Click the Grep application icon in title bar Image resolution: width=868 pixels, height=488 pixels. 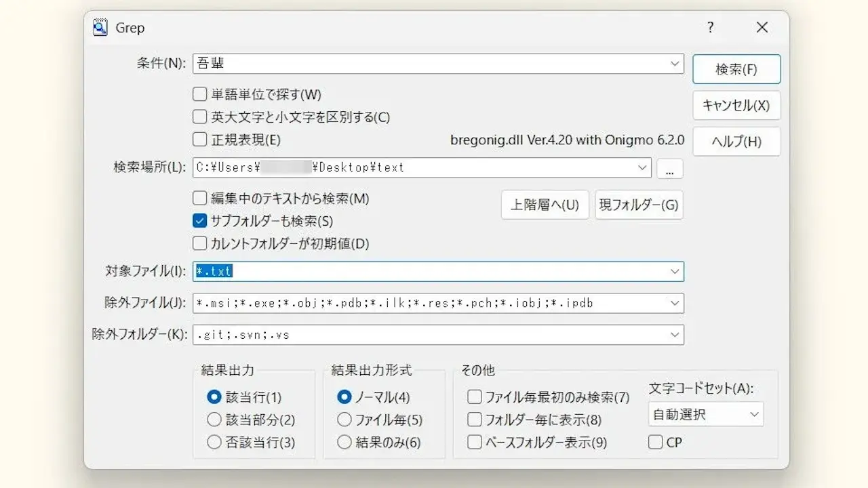(x=100, y=26)
